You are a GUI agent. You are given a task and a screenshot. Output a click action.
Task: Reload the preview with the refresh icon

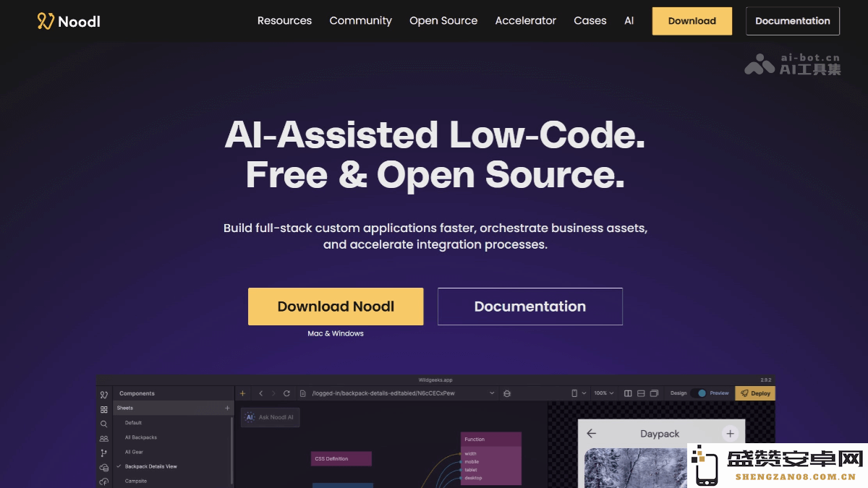[x=286, y=393]
